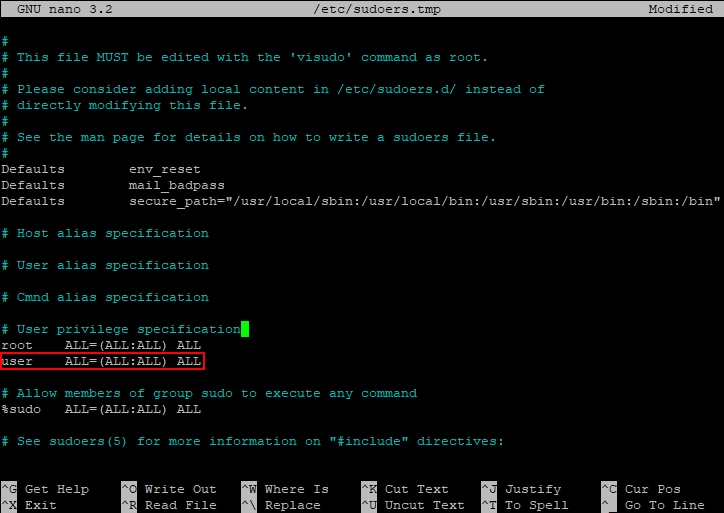Click the 'env_reset' Defaults value

point(165,169)
